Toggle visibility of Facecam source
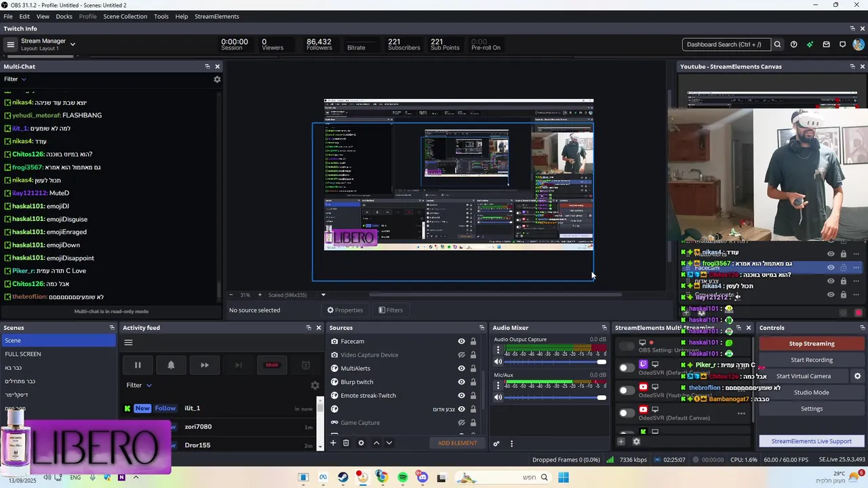The height and width of the screenshot is (488, 868). point(461,342)
